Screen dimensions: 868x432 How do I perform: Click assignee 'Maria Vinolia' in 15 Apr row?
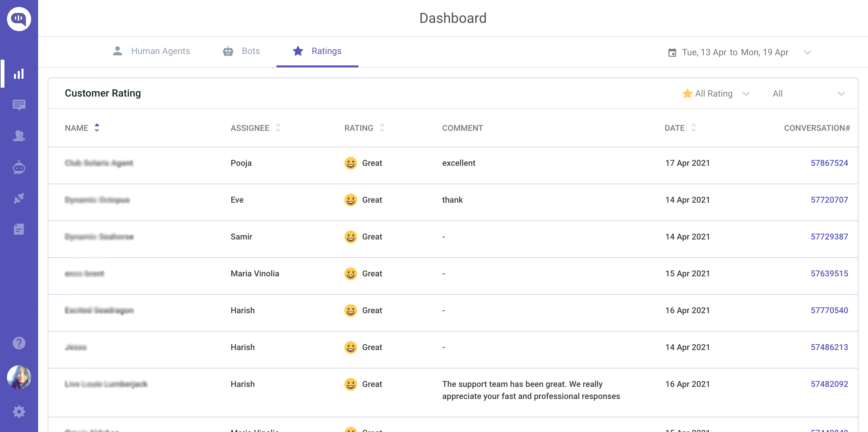pyautogui.click(x=255, y=273)
